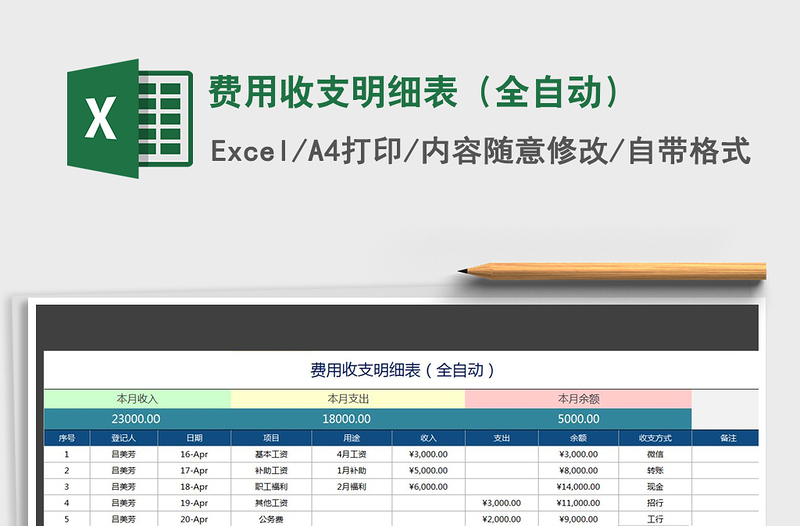Select the large heading 费用收支明细表（全自动）
The width and height of the screenshot is (800, 526).
pos(415,92)
